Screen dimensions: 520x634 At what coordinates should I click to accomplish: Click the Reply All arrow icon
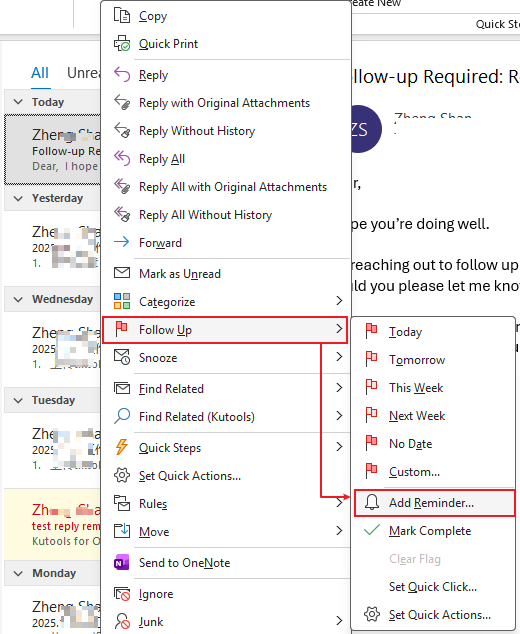click(x=122, y=158)
